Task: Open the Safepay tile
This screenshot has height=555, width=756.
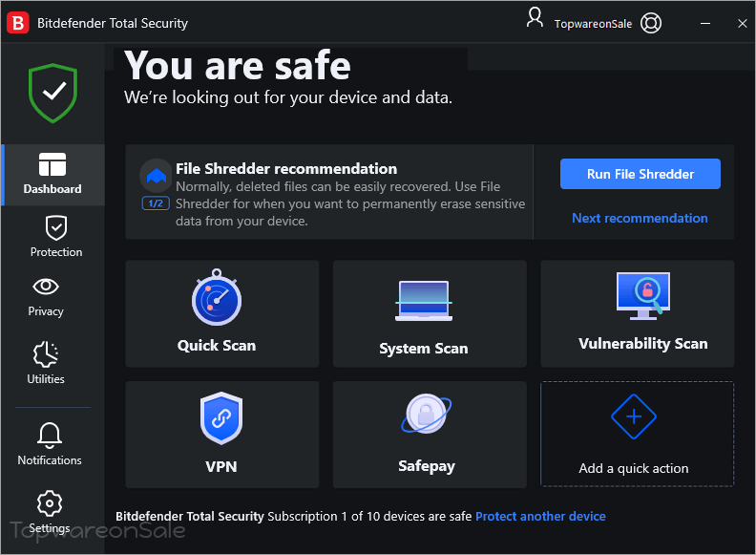Action: pyautogui.click(x=430, y=435)
